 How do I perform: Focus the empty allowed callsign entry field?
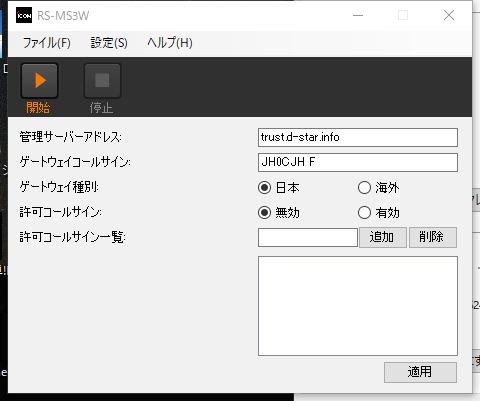click(x=308, y=237)
